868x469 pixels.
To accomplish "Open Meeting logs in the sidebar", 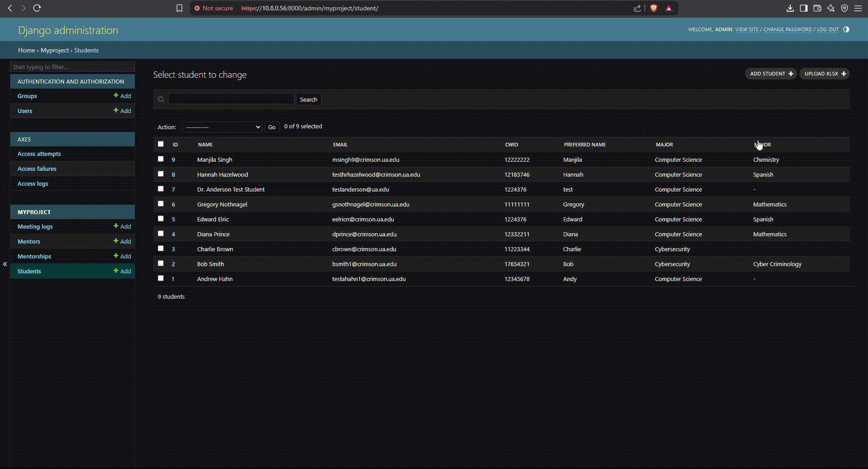I will [35, 226].
